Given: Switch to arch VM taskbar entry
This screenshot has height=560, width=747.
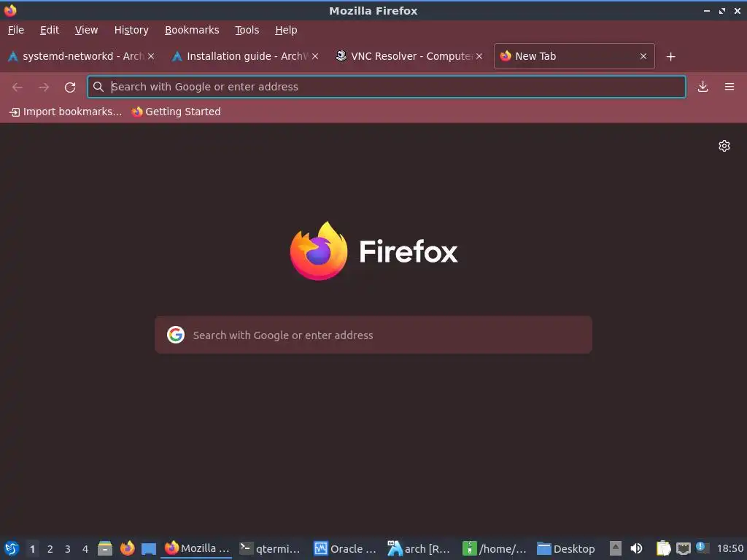Looking at the screenshot, I should 419,548.
